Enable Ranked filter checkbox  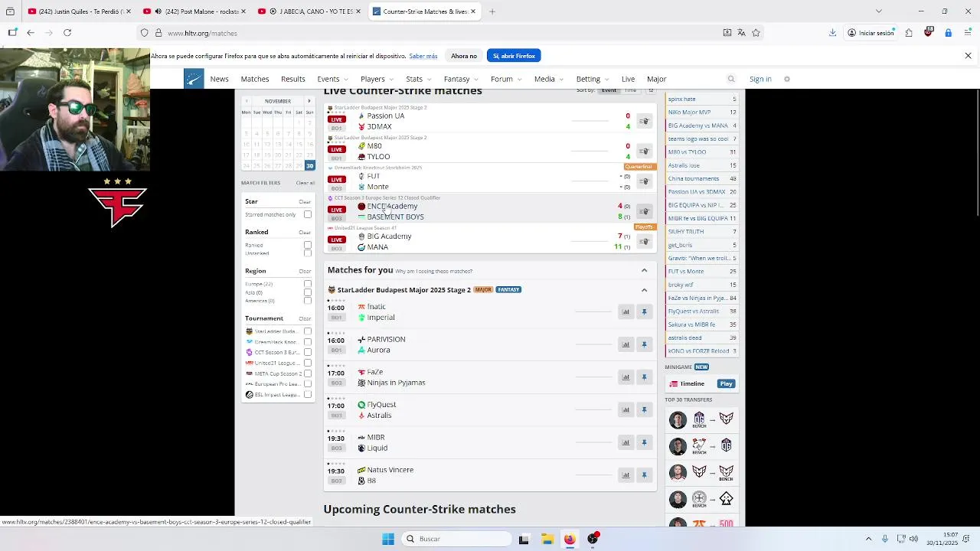pyautogui.click(x=308, y=245)
